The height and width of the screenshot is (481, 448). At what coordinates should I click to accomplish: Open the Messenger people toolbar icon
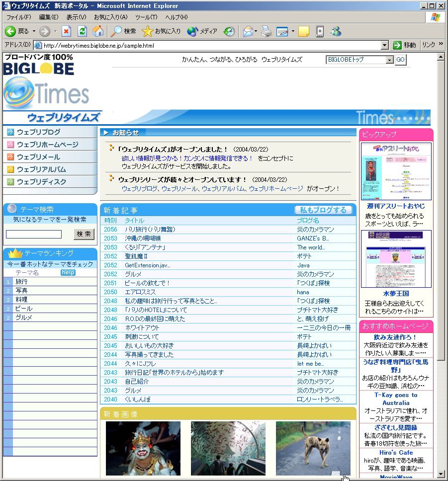tap(336, 31)
